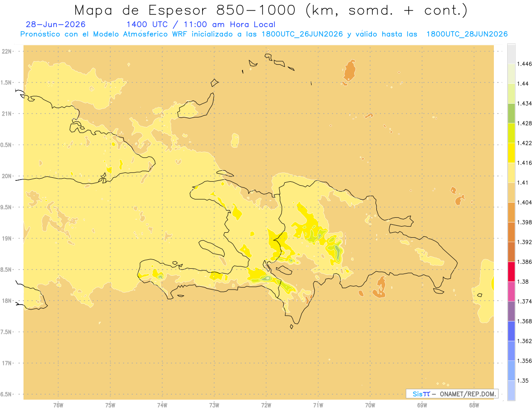The width and height of the screenshot is (532, 411).
Task: Click the '21N' latitude axis label
Action: (7, 114)
